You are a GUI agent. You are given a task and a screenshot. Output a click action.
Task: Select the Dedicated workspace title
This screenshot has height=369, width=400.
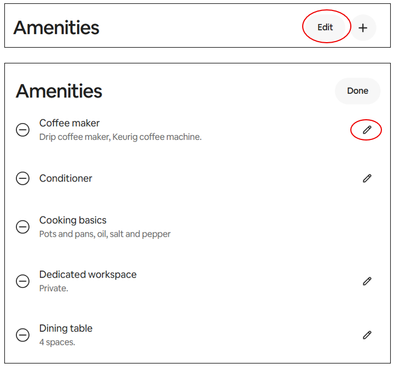pos(88,274)
